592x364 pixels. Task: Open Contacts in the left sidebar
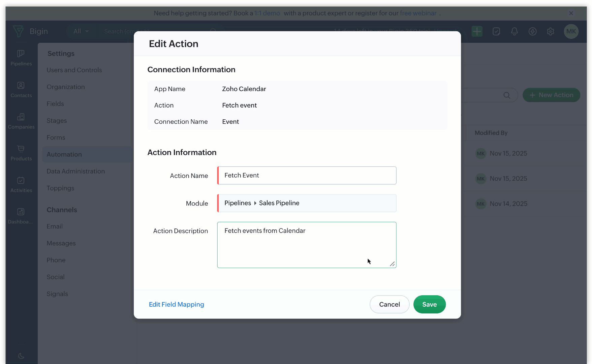21,90
